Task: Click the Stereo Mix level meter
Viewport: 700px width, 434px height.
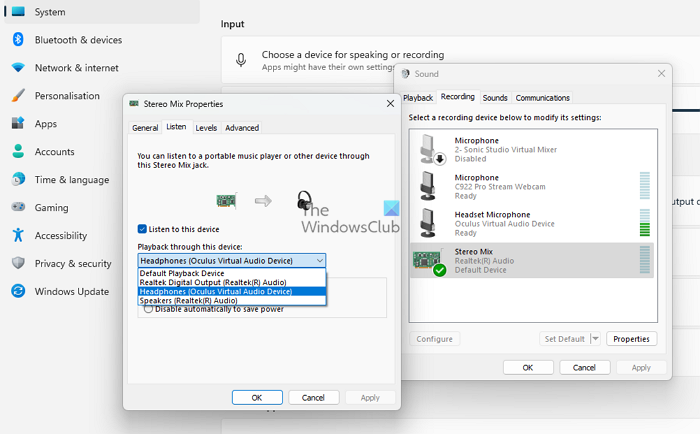Action: coord(645,259)
